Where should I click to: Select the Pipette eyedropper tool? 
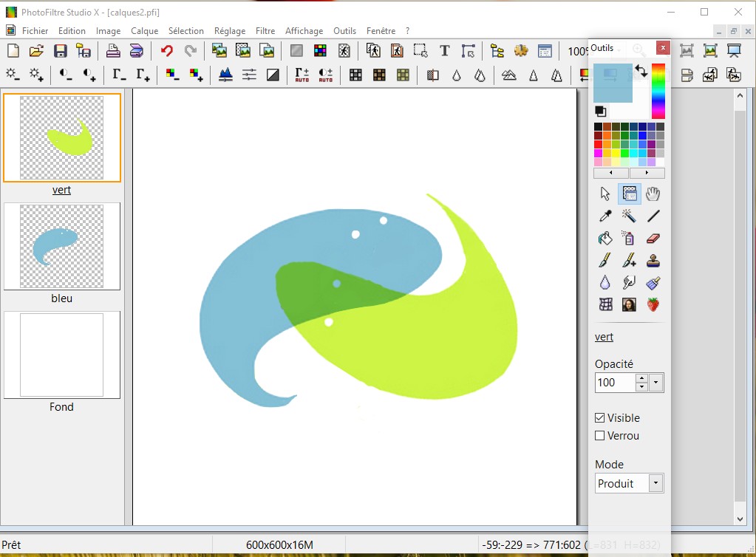(x=605, y=216)
